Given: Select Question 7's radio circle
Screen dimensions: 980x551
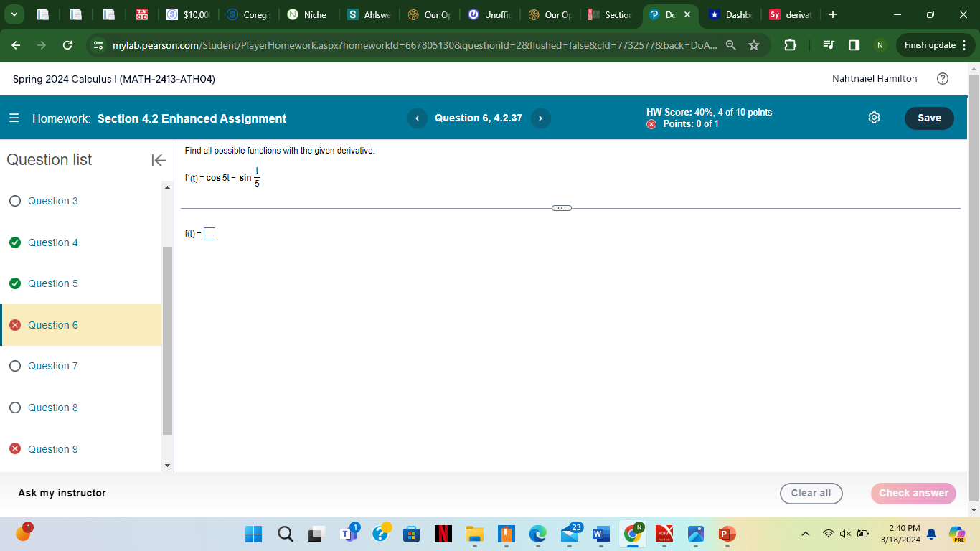Looking at the screenshot, I should pyautogui.click(x=15, y=366).
